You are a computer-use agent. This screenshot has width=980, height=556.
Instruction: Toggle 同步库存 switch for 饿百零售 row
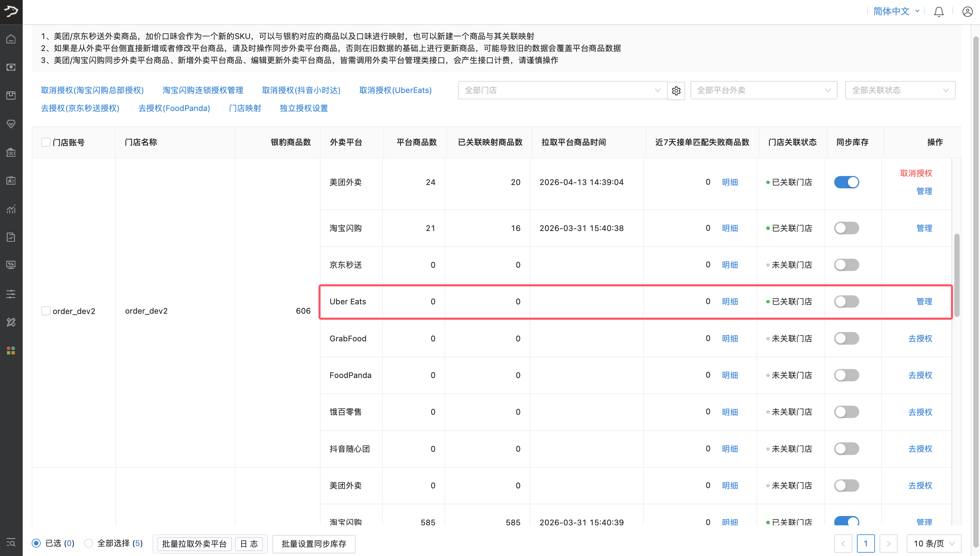846,412
